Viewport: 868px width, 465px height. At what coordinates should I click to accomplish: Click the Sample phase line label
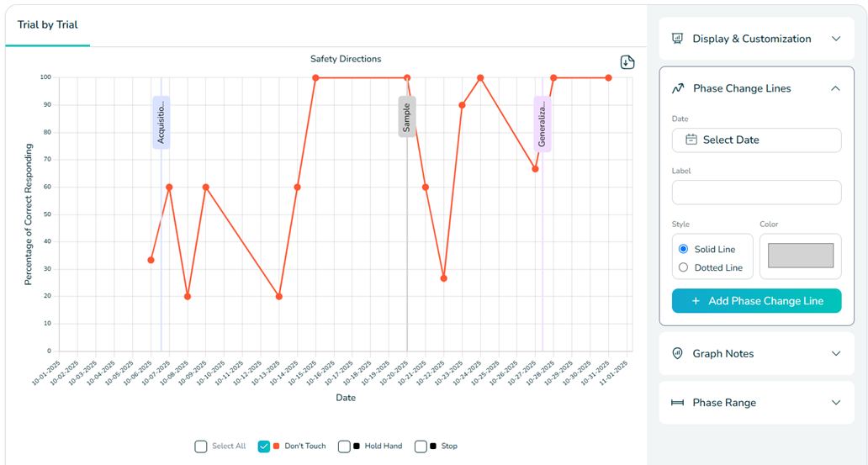pos(407,116)
